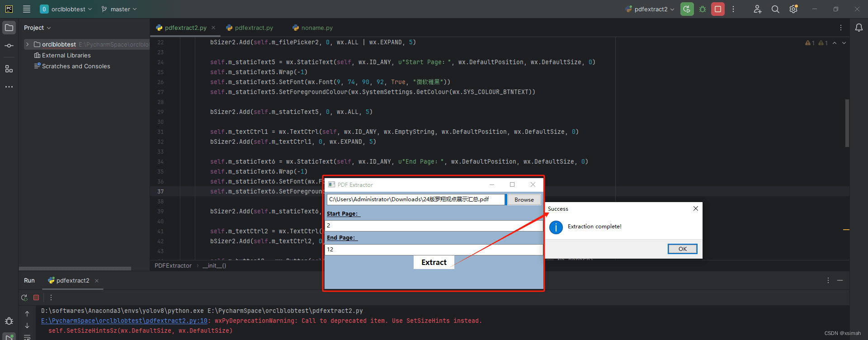Switch to the noname.py editor tab
This screenshot has width=868, height=340.
316,28
